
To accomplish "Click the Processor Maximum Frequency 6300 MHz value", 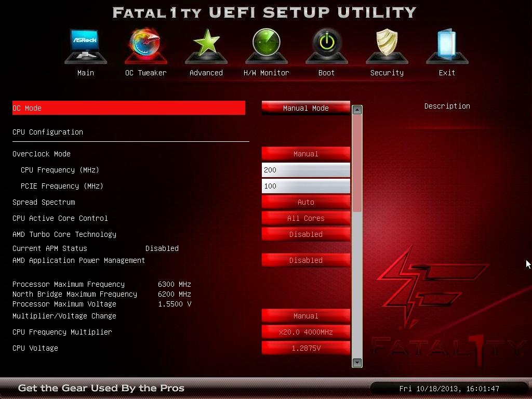I will [x=175, y=284].
